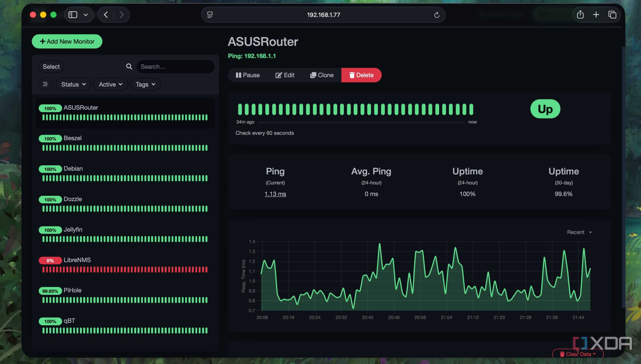The image size is (641, 364).
Task: Select the Beszel monitor
Action: pos(125,144)
